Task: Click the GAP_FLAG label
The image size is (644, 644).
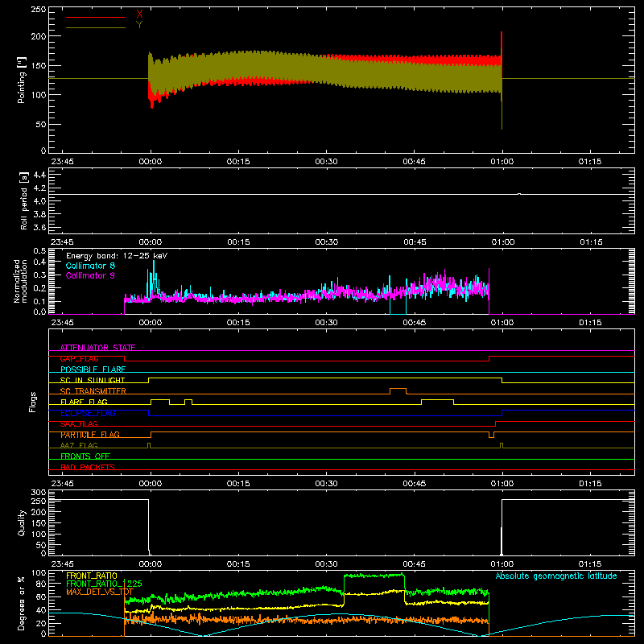Action: pos(79,358)
